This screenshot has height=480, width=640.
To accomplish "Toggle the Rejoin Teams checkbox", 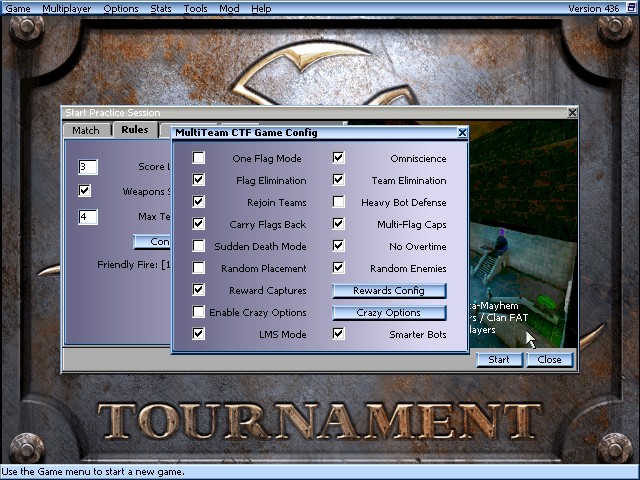I will pos(199,202).
